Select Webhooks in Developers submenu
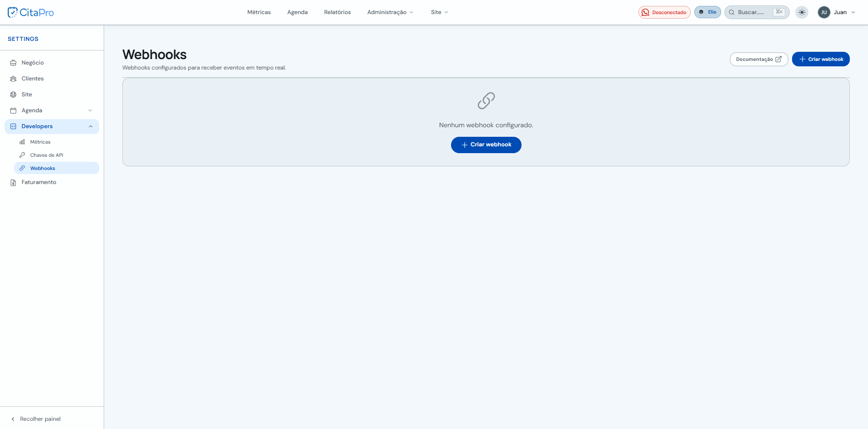The height and width of the screenshot is (429, 868). (x=56, y=168)
